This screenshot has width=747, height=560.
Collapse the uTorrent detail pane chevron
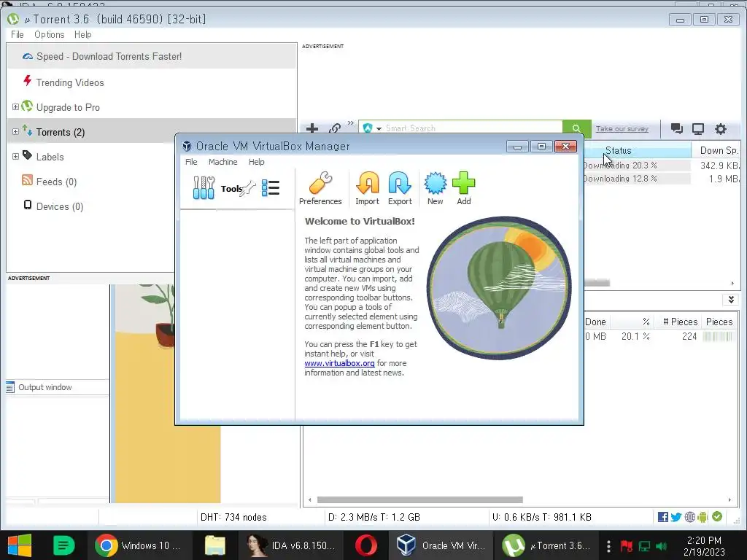coord(731,300)
